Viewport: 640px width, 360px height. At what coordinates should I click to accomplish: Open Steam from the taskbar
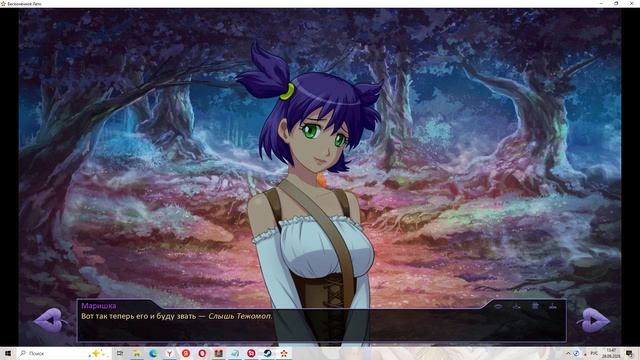(267, 353)
